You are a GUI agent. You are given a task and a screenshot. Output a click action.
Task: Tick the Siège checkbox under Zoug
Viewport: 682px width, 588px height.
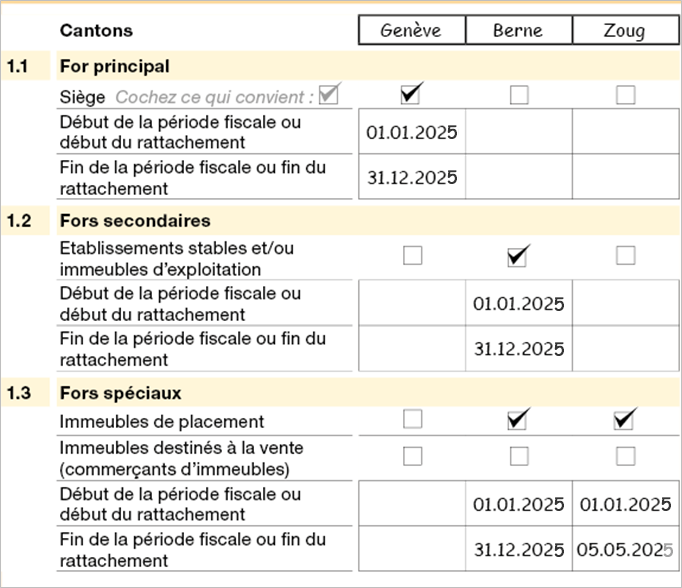[625, 96]
